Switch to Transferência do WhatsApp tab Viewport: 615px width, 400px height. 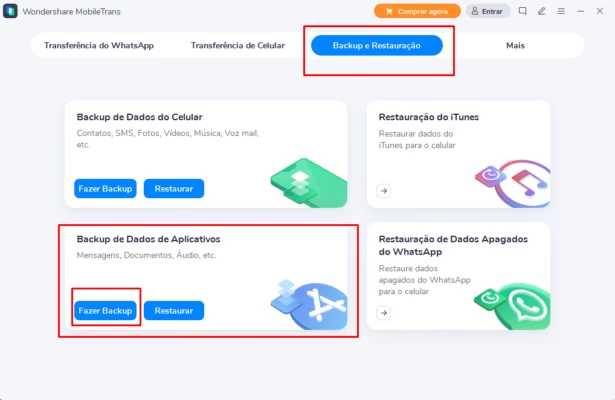click(x=99, y=45)
